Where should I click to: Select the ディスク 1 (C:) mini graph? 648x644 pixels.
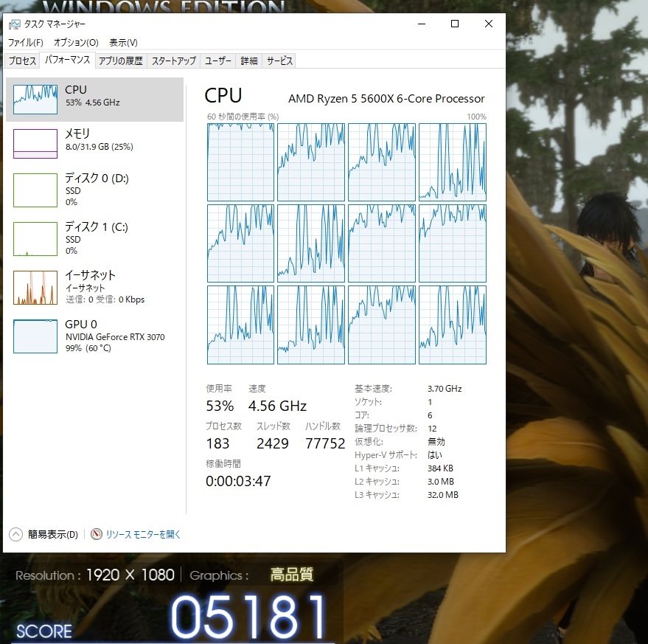35,239
